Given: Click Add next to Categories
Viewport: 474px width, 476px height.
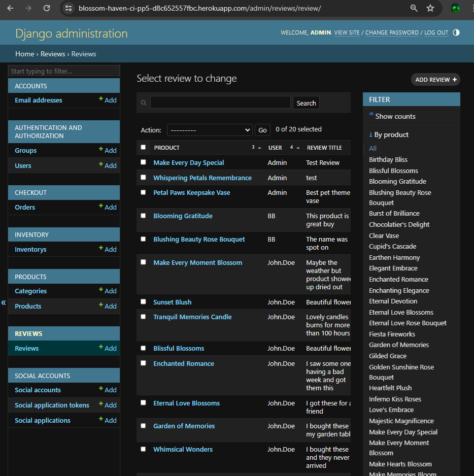Looking at the screenshot, I should point(108,291).
